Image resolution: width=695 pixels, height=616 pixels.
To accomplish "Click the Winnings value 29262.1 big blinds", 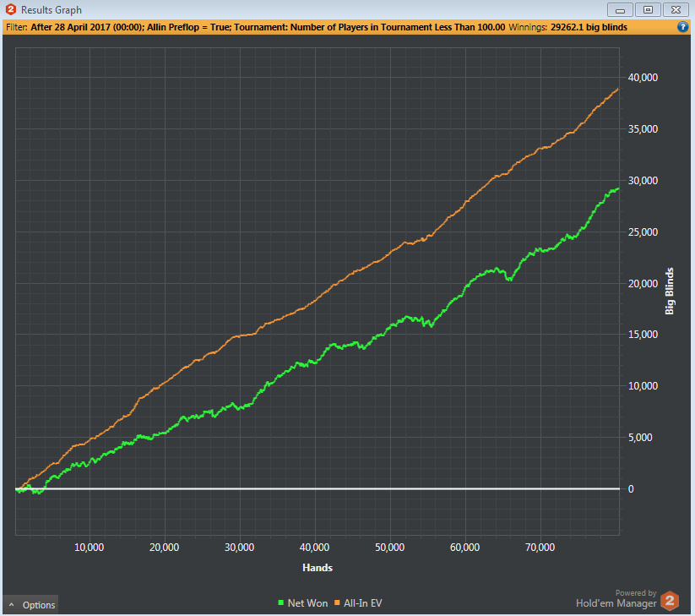I will pos(589,27).
